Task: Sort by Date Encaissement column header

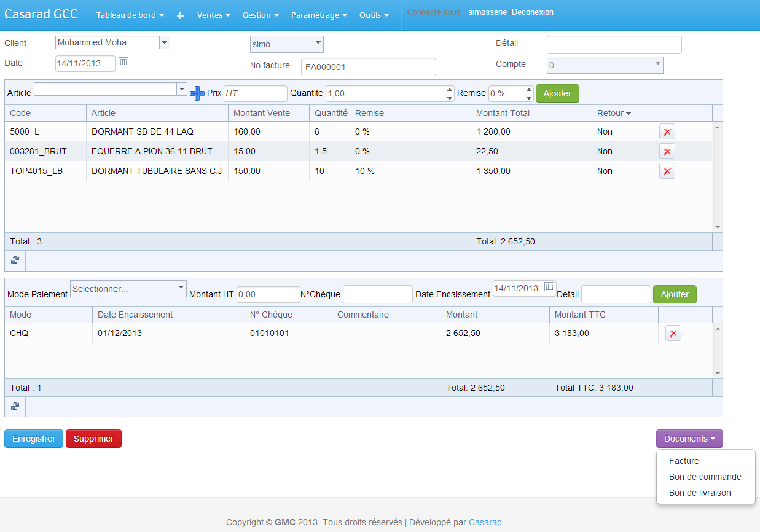Action: (168, 315)
